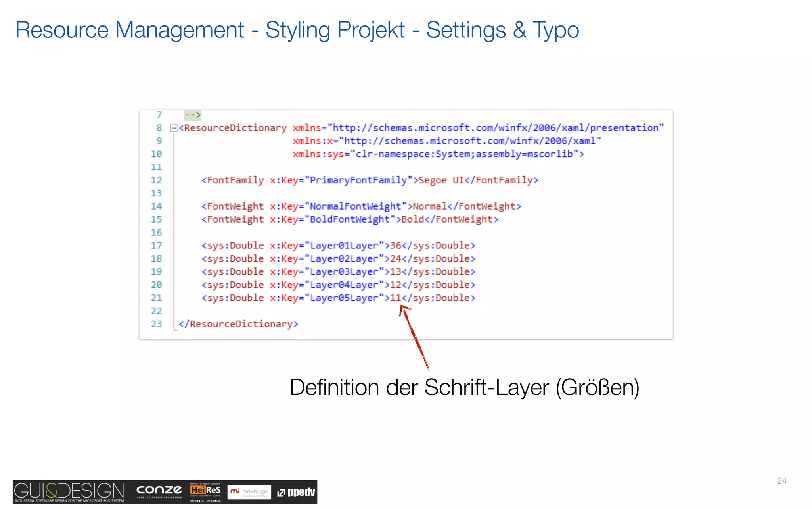Click the ppedv logo
812x508 pixels.
pos(296,493)
